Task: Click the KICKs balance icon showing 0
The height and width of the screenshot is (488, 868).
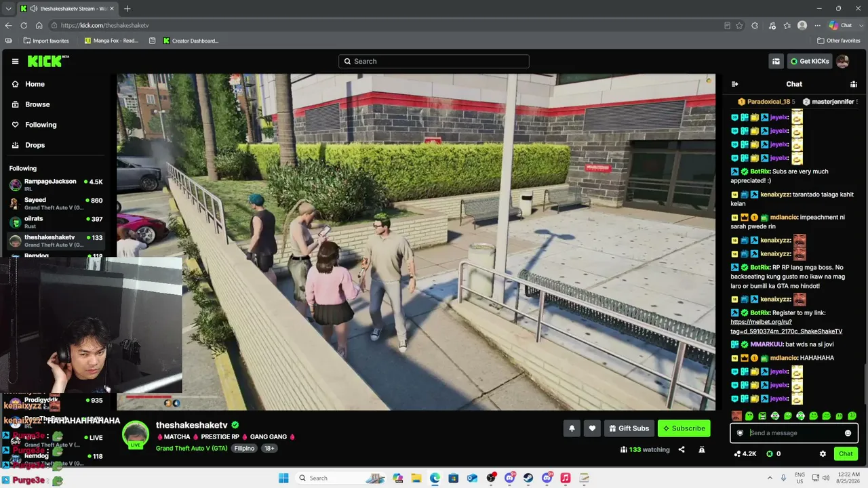Action: click(773, 453)
